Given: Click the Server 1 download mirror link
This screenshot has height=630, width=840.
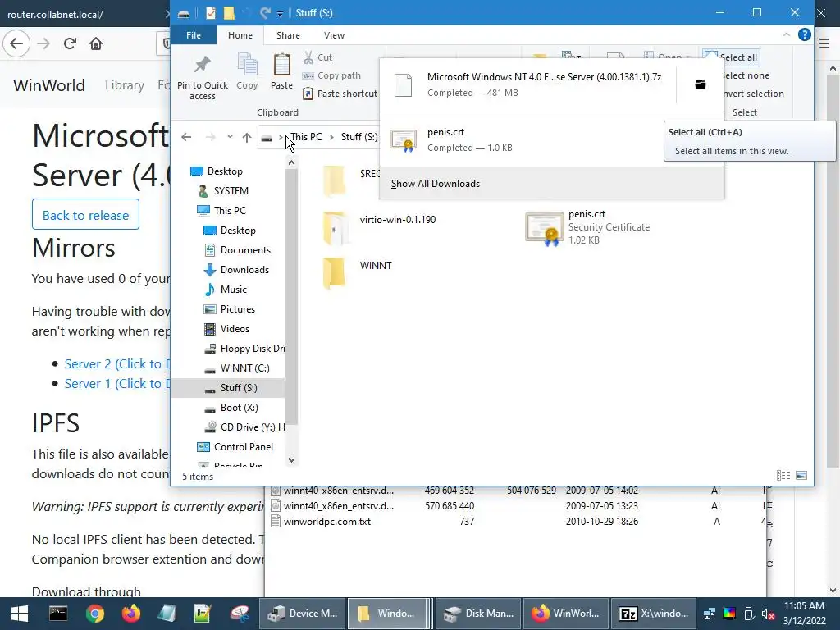Looking at the screenshot, I should click(116, 384).
